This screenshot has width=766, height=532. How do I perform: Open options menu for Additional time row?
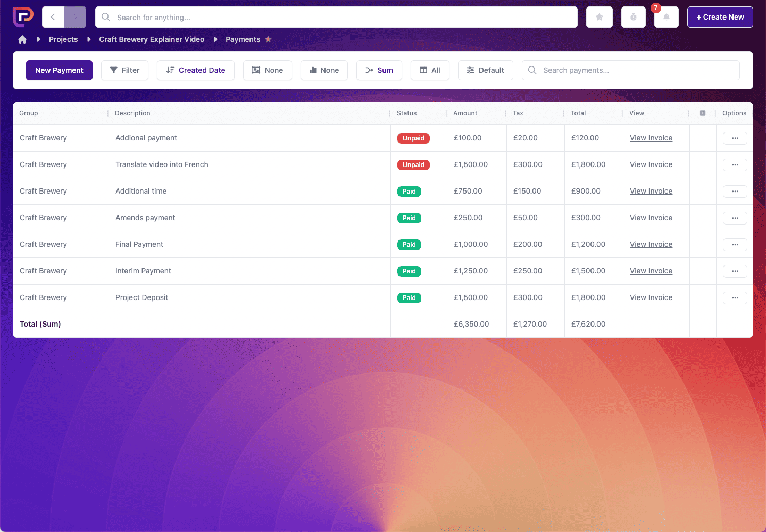(735, 192)
